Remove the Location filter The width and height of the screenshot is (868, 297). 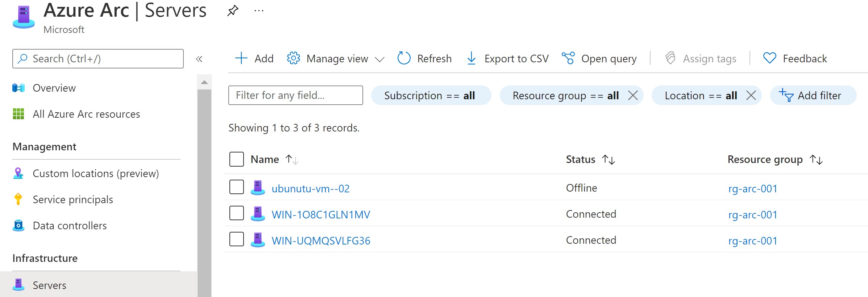[x=751, y=96]
